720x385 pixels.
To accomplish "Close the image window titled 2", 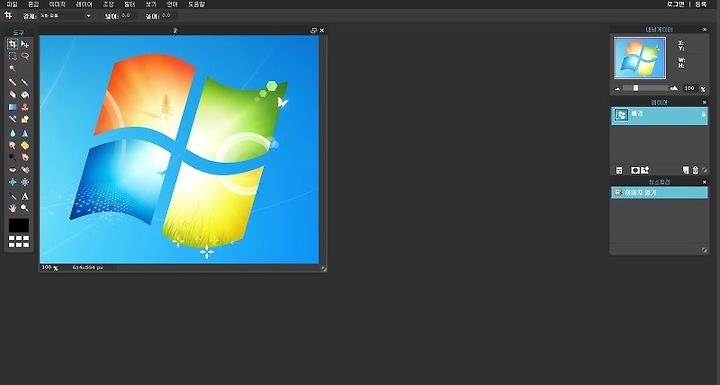I will click(x=322, y=30).
